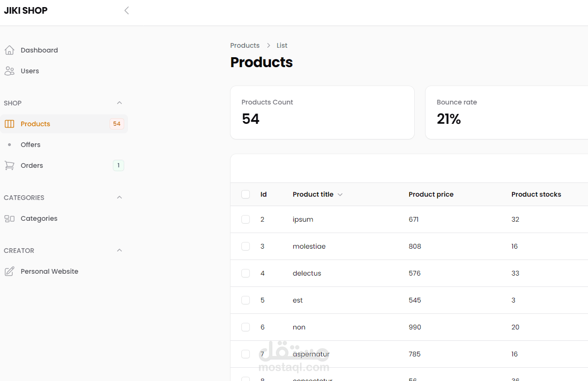Image resolution: width=588 pixels, height=381 pixels.
Task: Click the Personal Website edit icon
Action: point(9,271)
